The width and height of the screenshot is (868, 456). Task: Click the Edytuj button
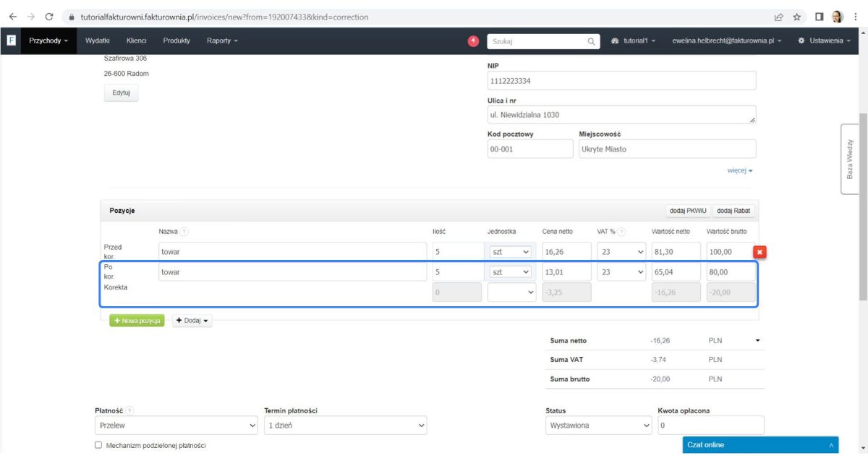[122, 93]
